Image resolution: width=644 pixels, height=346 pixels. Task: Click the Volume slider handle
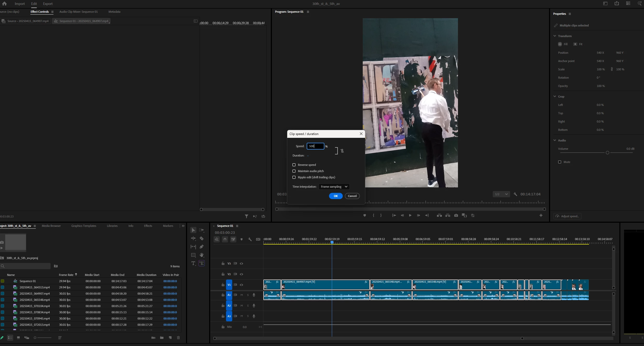[607, 153]
